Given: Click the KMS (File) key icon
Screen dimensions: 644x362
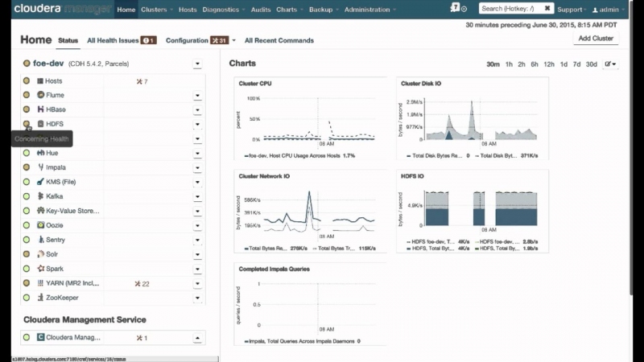Looking at the screenshot, I should click(x=40, y=182).
